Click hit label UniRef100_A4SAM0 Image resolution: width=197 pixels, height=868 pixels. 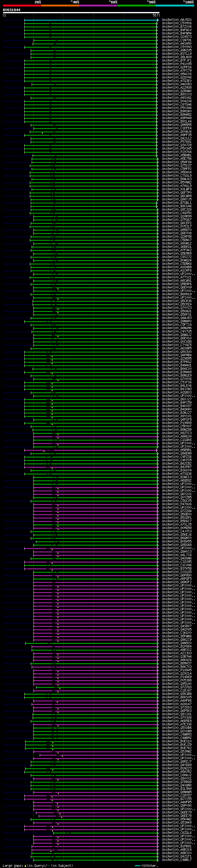(x=176, y=43)
